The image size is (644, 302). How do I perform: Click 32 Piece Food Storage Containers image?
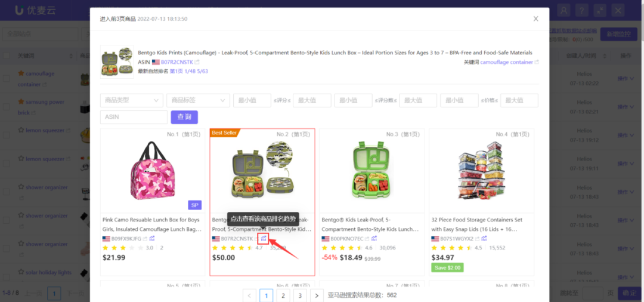pos(481,171)
